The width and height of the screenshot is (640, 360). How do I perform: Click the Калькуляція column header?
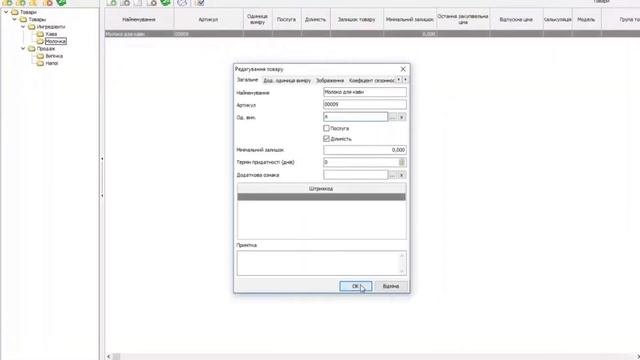coord(558,20)
